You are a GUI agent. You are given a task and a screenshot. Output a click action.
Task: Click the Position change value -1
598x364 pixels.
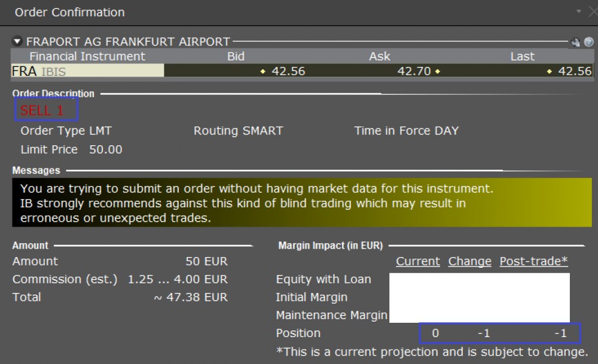click(x=484, y=333)
